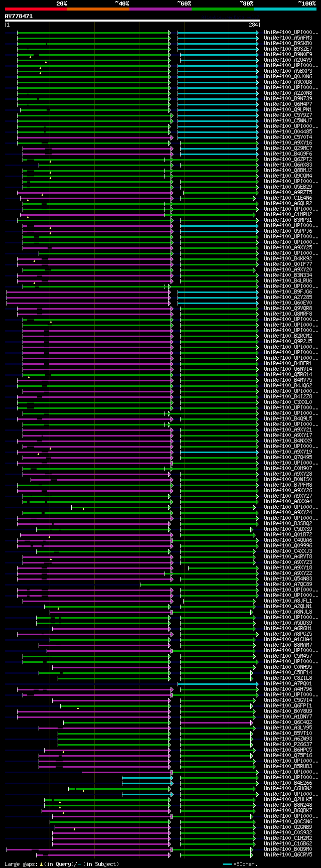Click the red ~20% identity legend segment
The image size is (321, 868).
36,9
